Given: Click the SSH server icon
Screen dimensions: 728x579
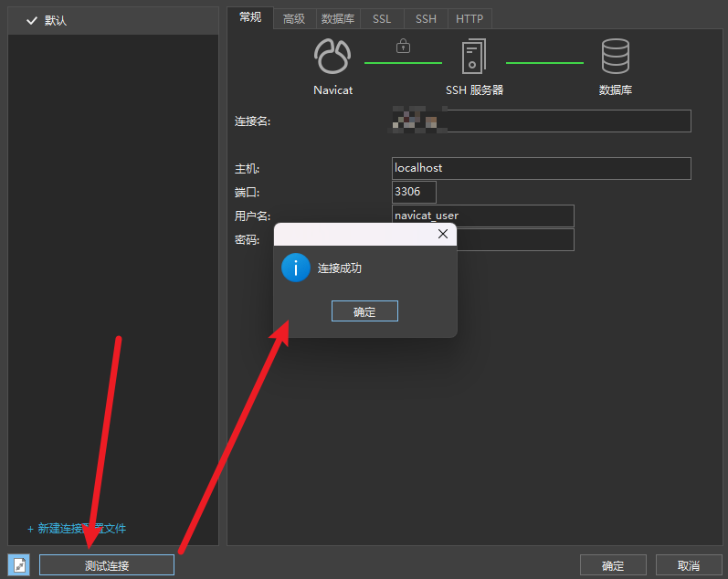Looking at the screenshot, I should (x=473, y=57).
